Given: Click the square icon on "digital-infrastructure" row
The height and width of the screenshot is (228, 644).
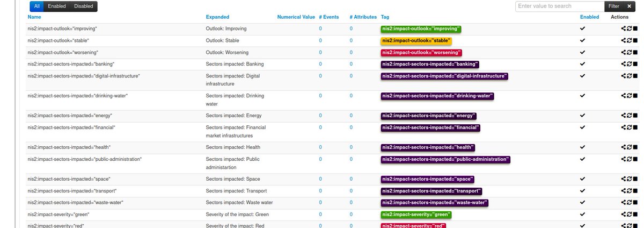Looking at the screenshot, I should 635,76.
